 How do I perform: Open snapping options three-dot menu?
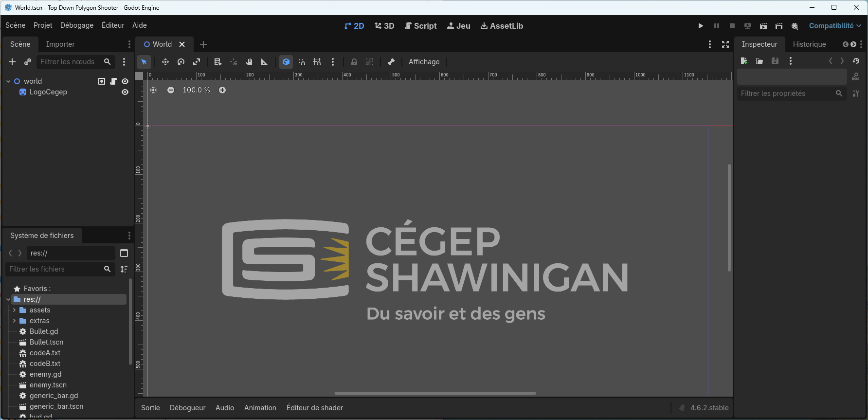(333, 62)
